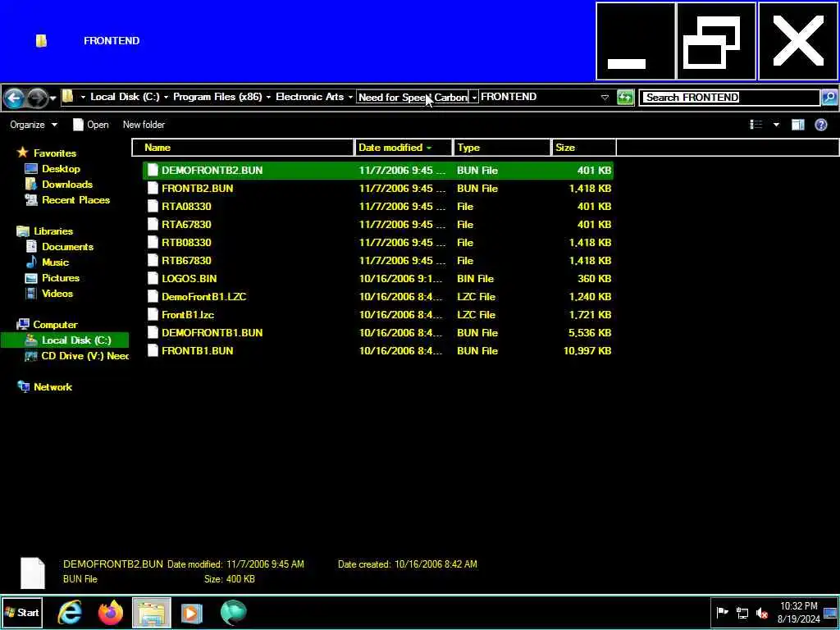Click the Action Center flag tray icon
The image size is (840, 630).
pyautogui.click(x=722, y=612)
